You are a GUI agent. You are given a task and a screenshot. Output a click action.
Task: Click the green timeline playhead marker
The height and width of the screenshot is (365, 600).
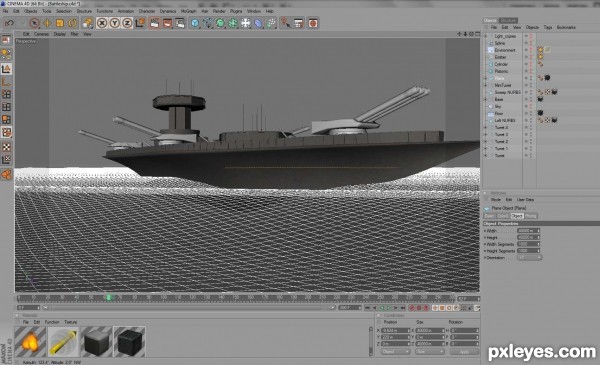109,297
